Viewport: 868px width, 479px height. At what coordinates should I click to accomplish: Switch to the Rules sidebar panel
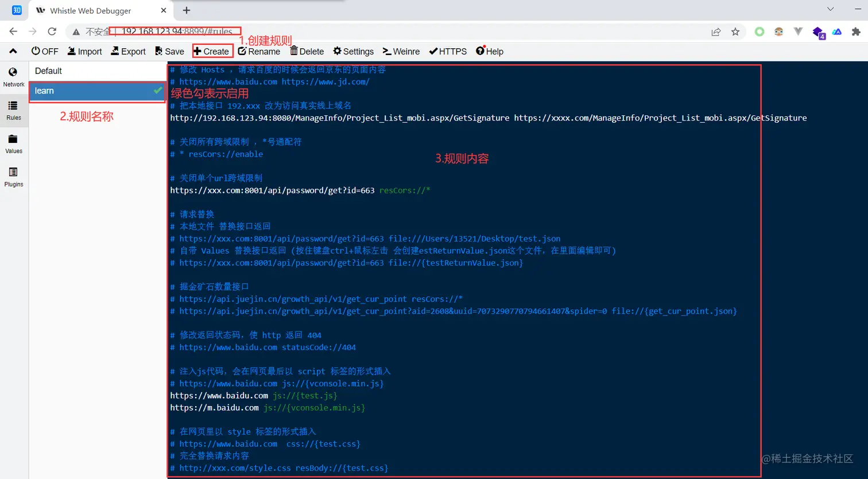click(x=13, y=110)
